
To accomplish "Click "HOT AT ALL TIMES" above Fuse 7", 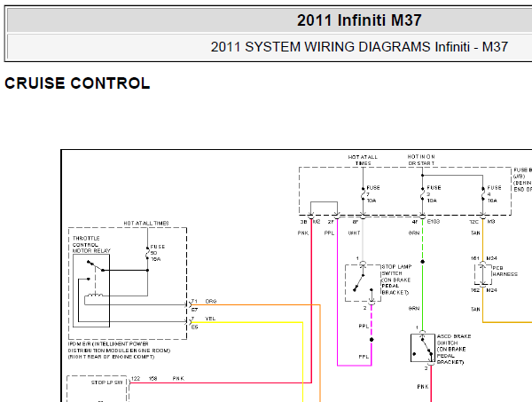I will click(x=363, y=161).
